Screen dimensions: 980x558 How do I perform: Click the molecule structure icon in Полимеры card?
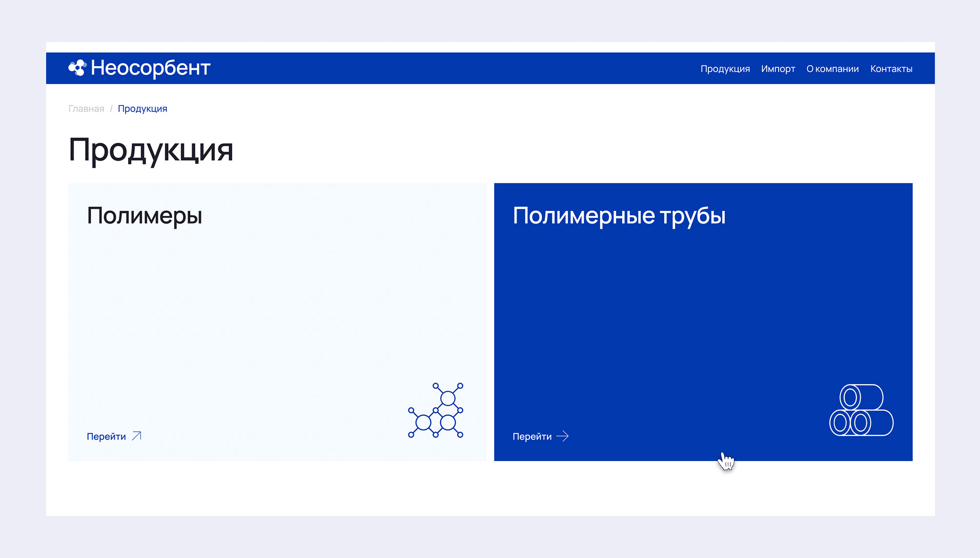[x=436, y=410]
